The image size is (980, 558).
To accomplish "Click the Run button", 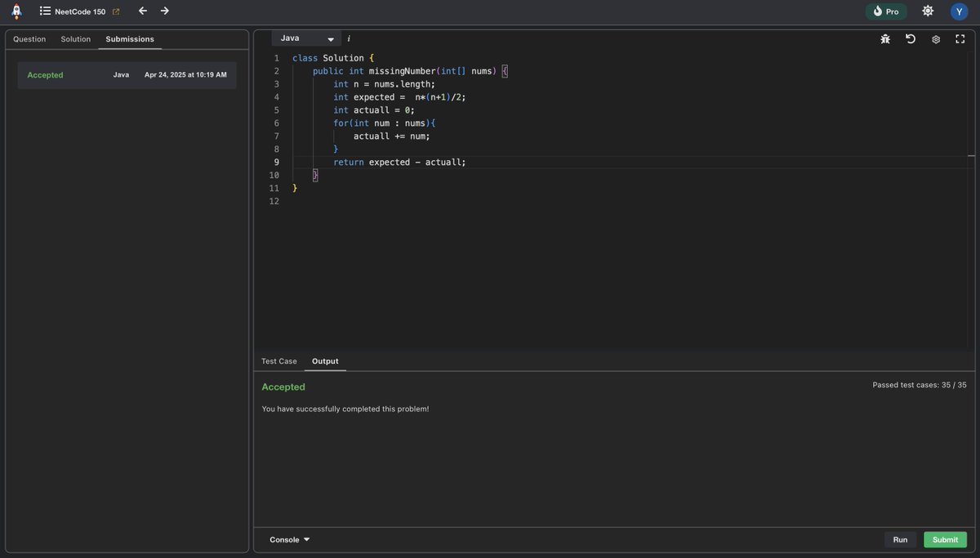I will click(x=900, y=540).
